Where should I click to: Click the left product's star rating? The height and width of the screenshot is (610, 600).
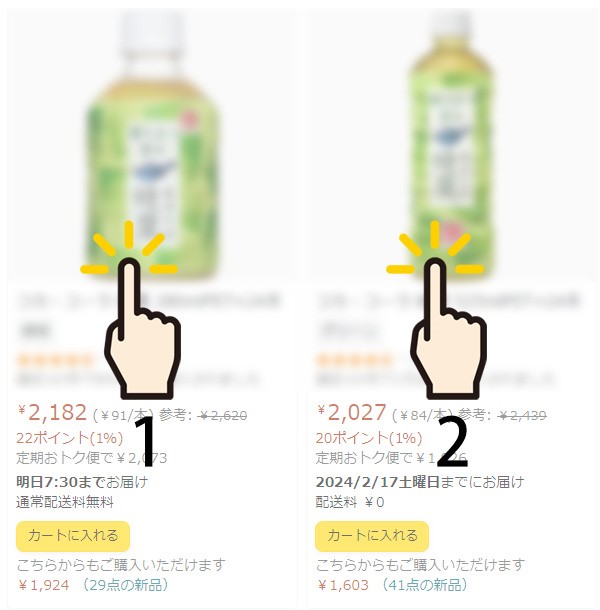(x=54, y=360)
